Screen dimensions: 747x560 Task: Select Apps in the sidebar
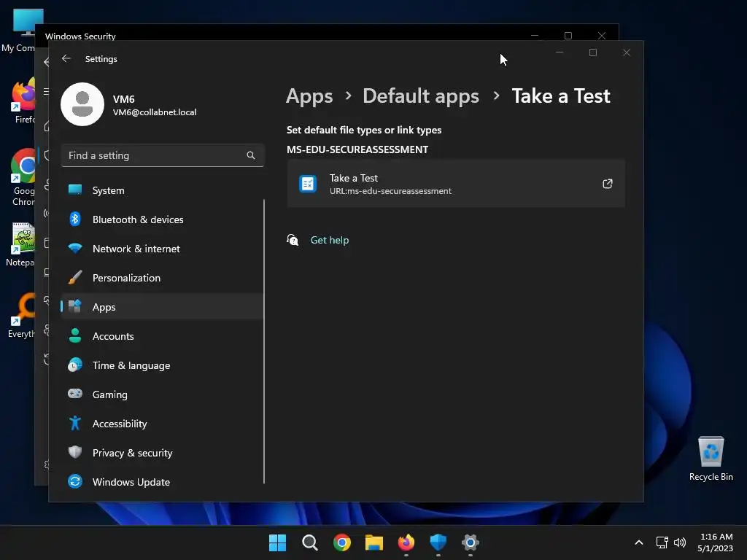(x=163, y=307)
